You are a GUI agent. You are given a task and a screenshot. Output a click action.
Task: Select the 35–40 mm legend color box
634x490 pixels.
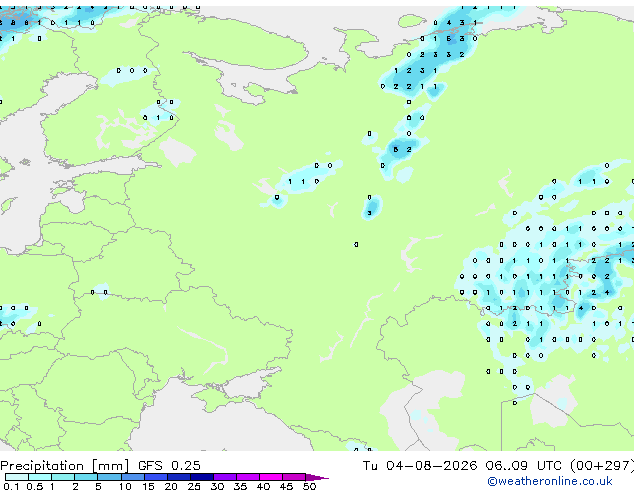[x=247, y=477]
